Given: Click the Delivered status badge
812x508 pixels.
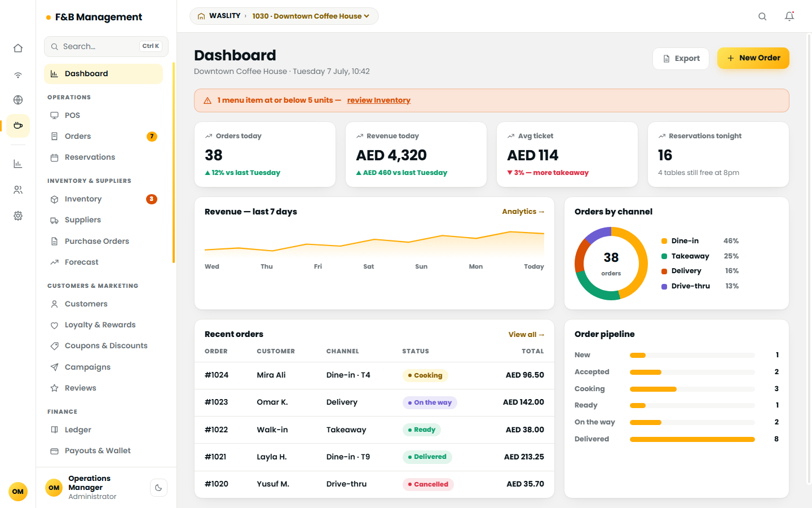Looking at the screenshot, I should (427, 457).
